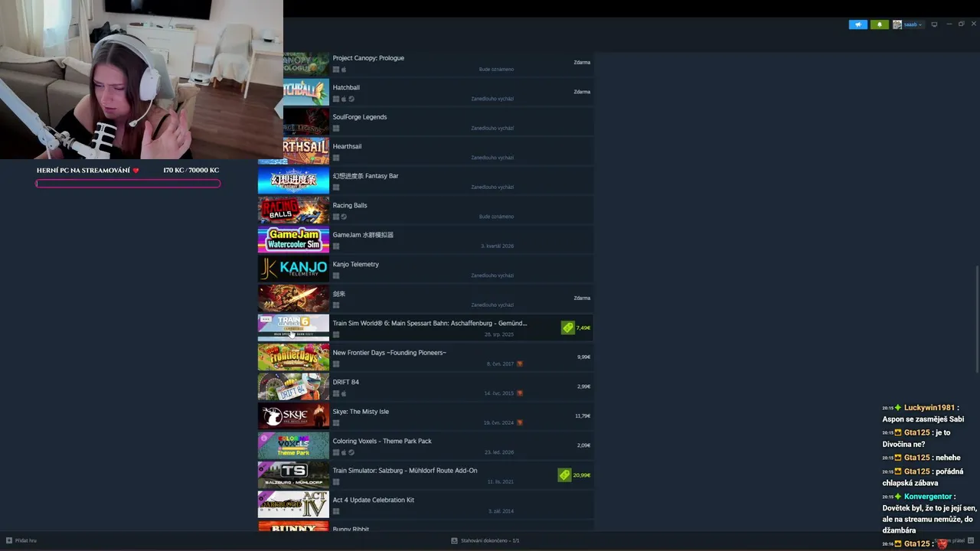Click the 7,49€ price

pyautogui.click(x=583, y=328)
